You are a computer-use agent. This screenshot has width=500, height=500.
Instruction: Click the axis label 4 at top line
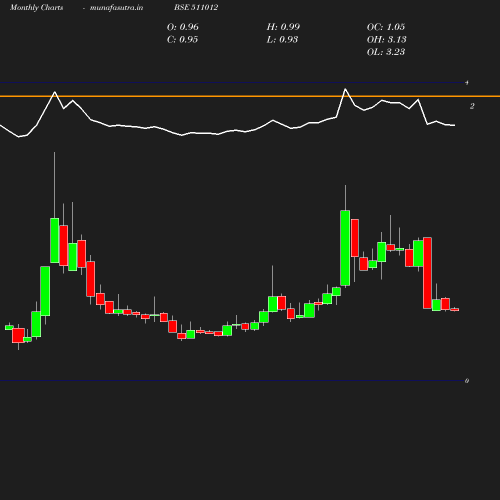coord(467,83)
